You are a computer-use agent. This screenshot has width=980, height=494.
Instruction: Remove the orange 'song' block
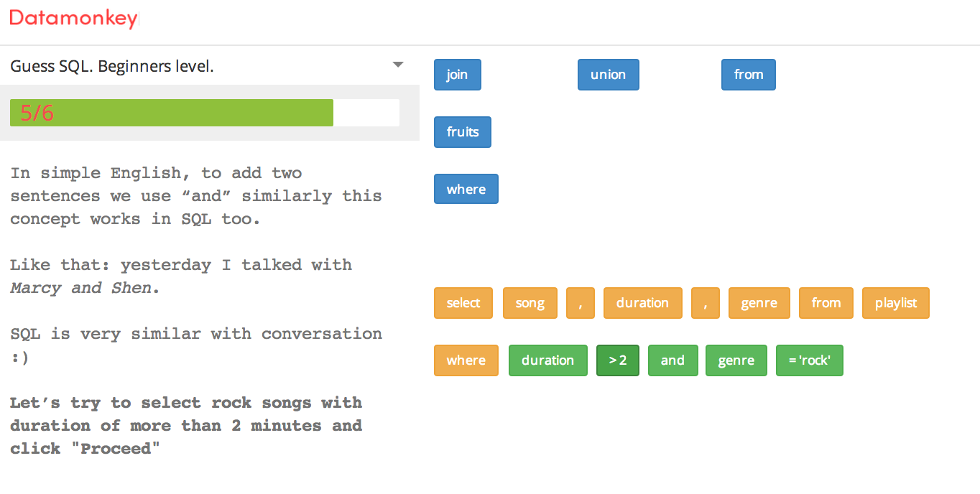(x=530, y=303)
